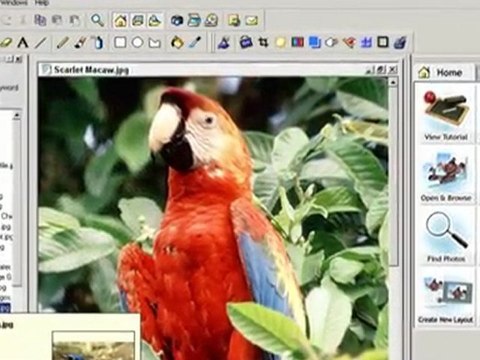The height and width of the screenshot is (360, 480).
Task: Select the rectangle shape tool
Action: 120,43
